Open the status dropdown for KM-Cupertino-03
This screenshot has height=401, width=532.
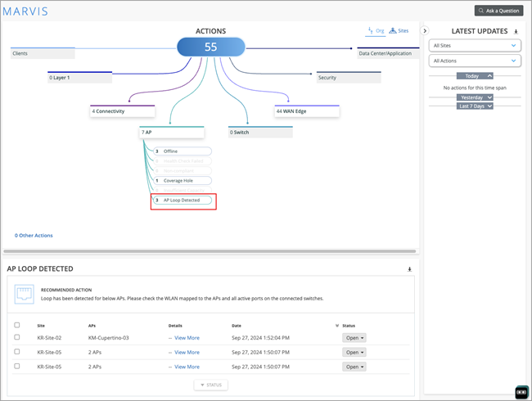coord(354,338)
